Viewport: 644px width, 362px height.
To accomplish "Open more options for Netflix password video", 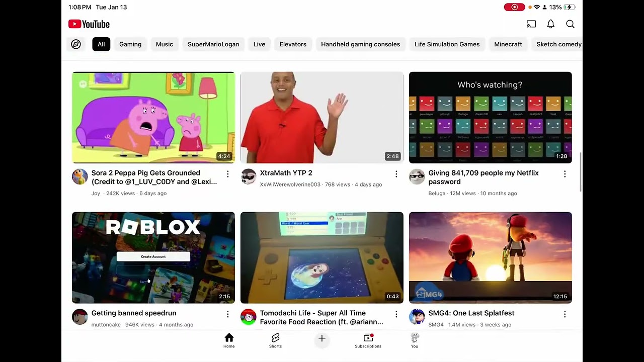I will 565,174.
